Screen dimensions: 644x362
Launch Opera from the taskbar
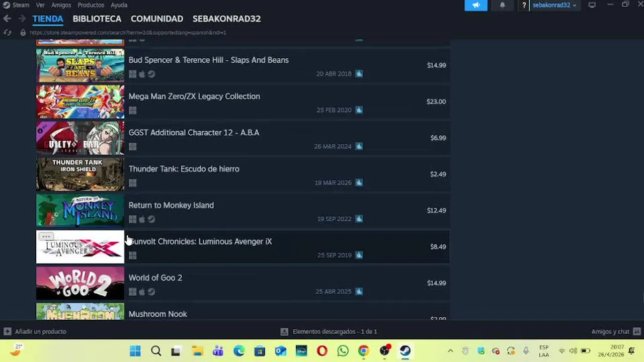[322, 351]
